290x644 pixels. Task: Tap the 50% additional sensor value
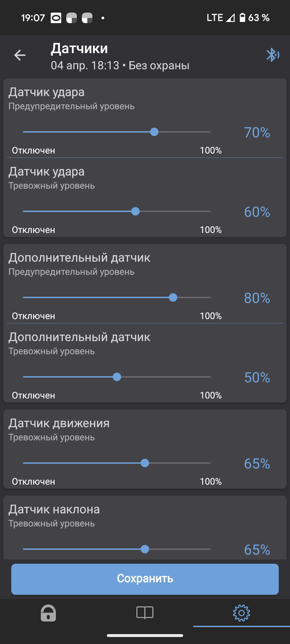click(x=257, y=378)
